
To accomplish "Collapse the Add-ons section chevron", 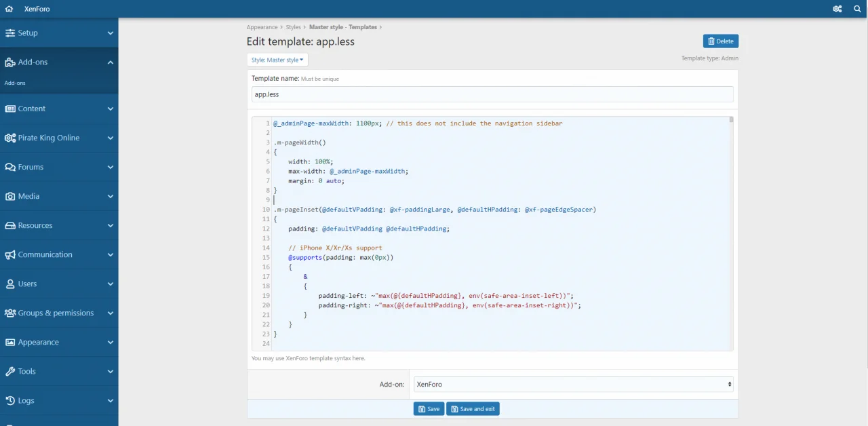I will 111,62.
